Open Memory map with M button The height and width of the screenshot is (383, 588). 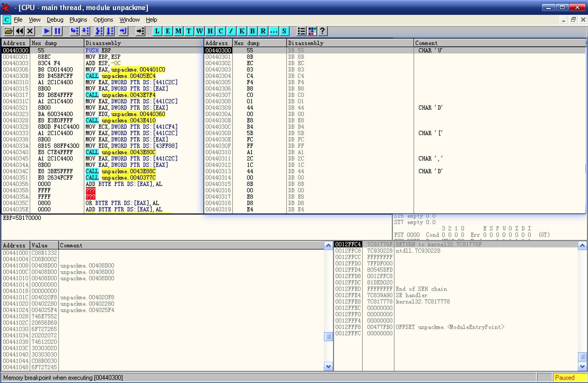178,31
